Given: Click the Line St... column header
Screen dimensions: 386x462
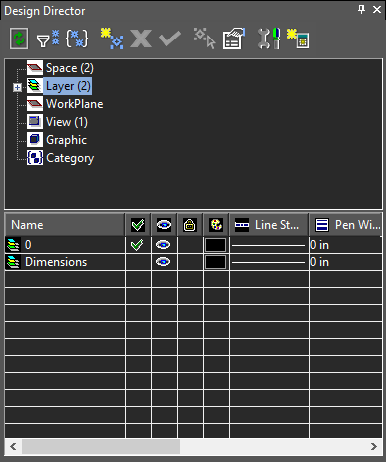Looking at the screenshot, I should point(269,225).
